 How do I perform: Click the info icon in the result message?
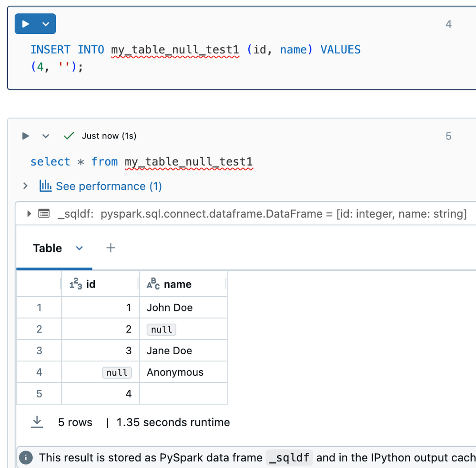coord(26,458)
